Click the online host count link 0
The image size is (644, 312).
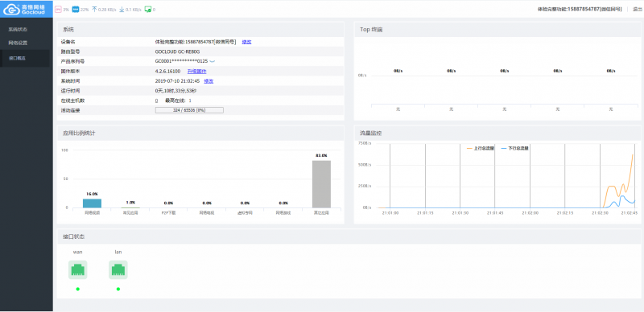pos(156,101)
